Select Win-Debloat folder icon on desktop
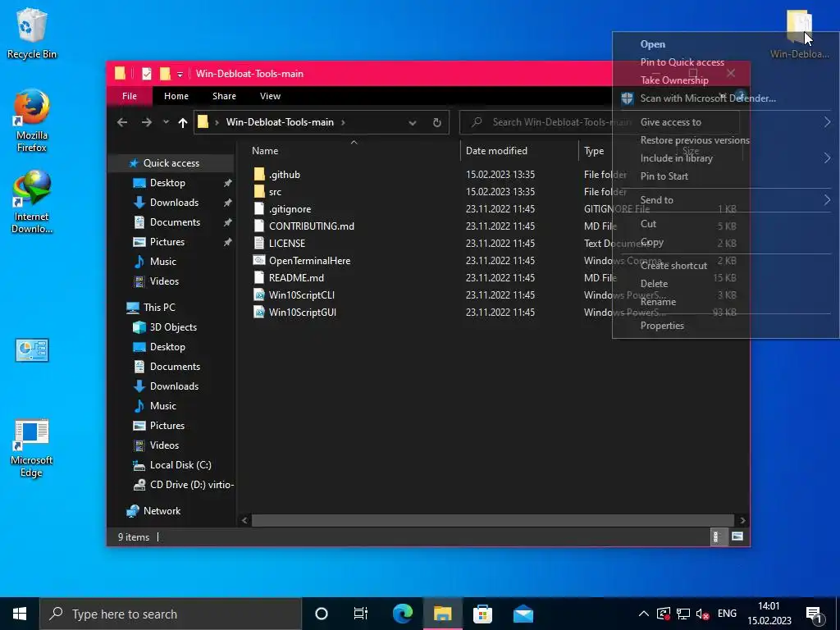The image size is (840, 630). [799, 33]
